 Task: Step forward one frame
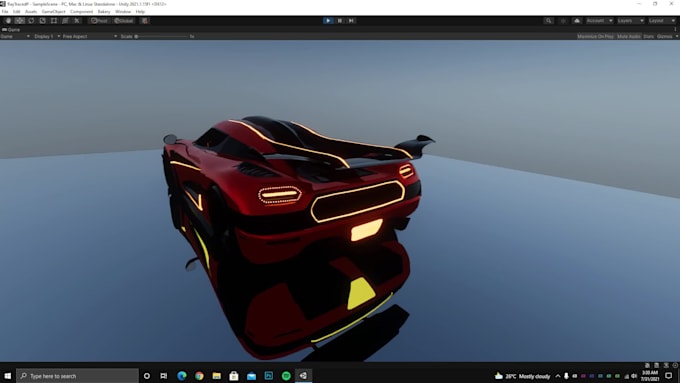(x=351, y=20)
